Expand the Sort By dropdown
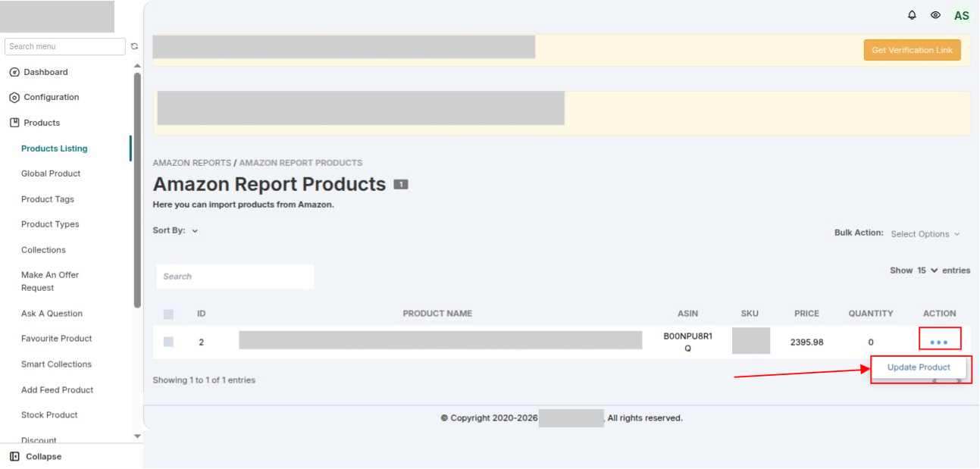 195,231
